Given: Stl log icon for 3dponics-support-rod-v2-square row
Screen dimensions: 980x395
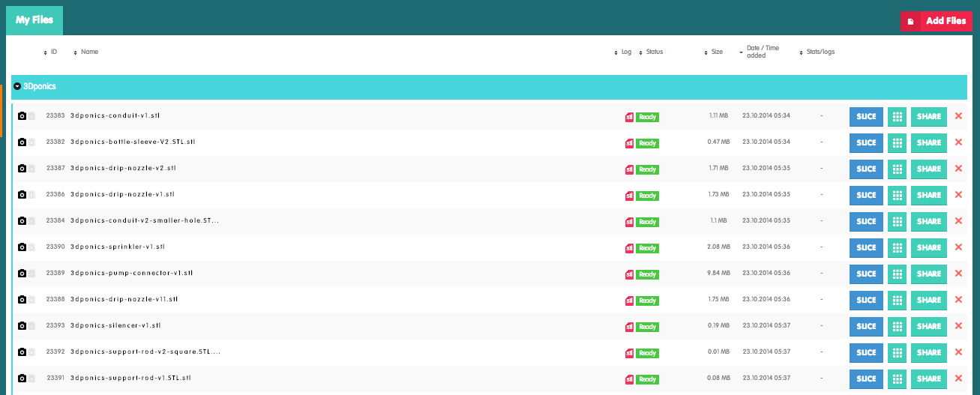Looking at the screenshot, I should pos(630,353).
